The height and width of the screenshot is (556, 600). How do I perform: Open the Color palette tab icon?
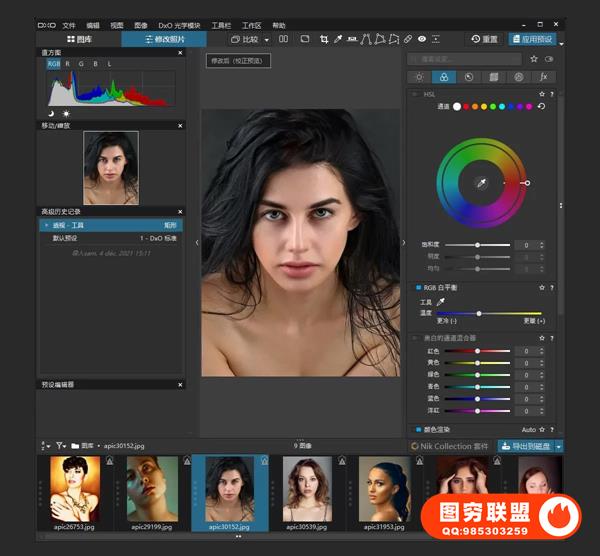(444, 77)
